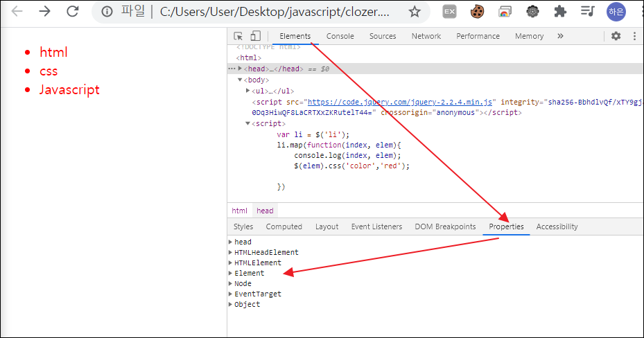Viewport: 644px width, 338px height.
Task: Bookmark the page with star icon
Action: 415,12
